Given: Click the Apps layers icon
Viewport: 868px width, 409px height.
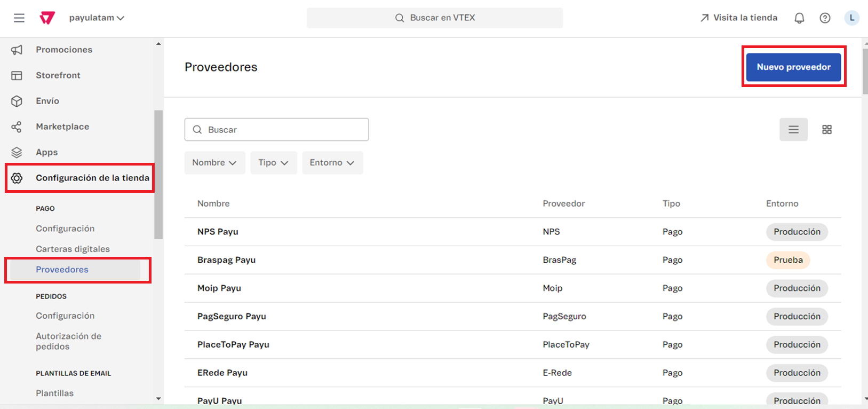Looking at the screenshot, I should pos(17,152).
